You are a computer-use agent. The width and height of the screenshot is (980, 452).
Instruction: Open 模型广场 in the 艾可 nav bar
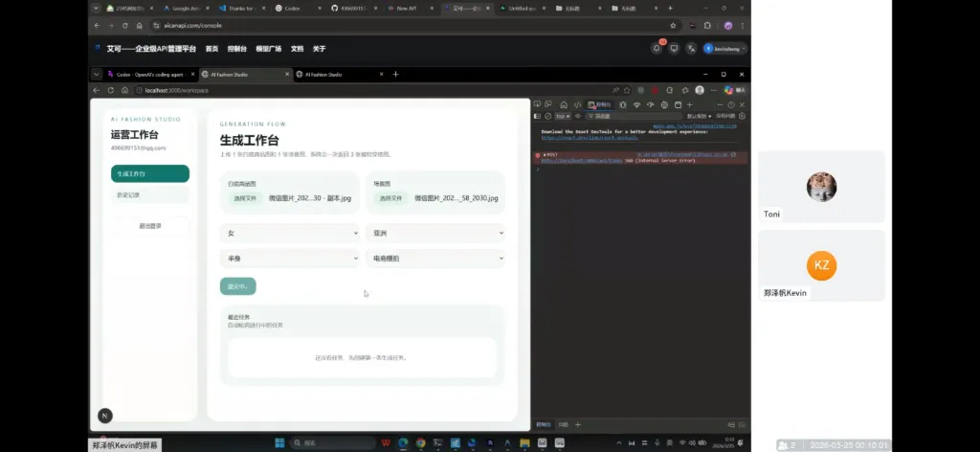268,49
